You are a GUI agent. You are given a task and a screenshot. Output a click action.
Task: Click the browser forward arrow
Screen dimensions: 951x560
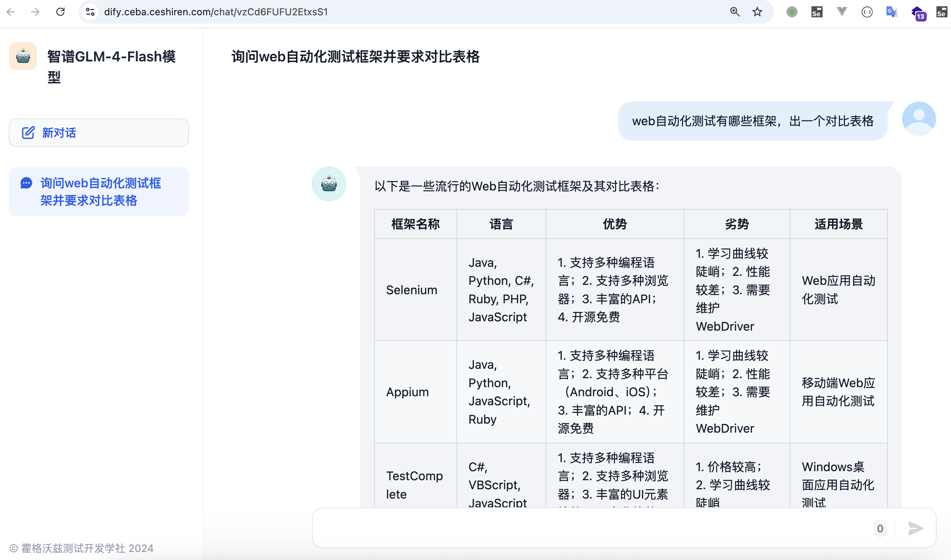(35, 12)
